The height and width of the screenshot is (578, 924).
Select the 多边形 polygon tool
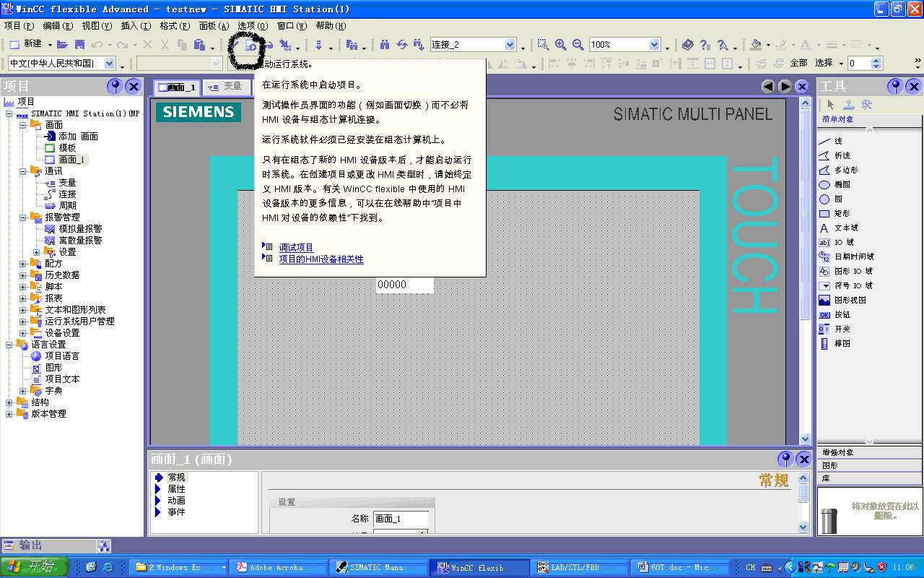tap(838, 170)
